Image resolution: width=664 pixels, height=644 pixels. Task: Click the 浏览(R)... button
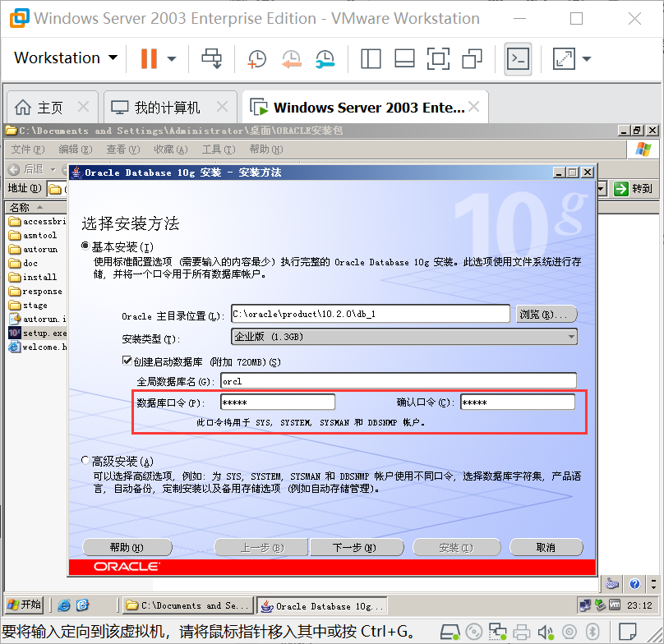coord(546,314)
